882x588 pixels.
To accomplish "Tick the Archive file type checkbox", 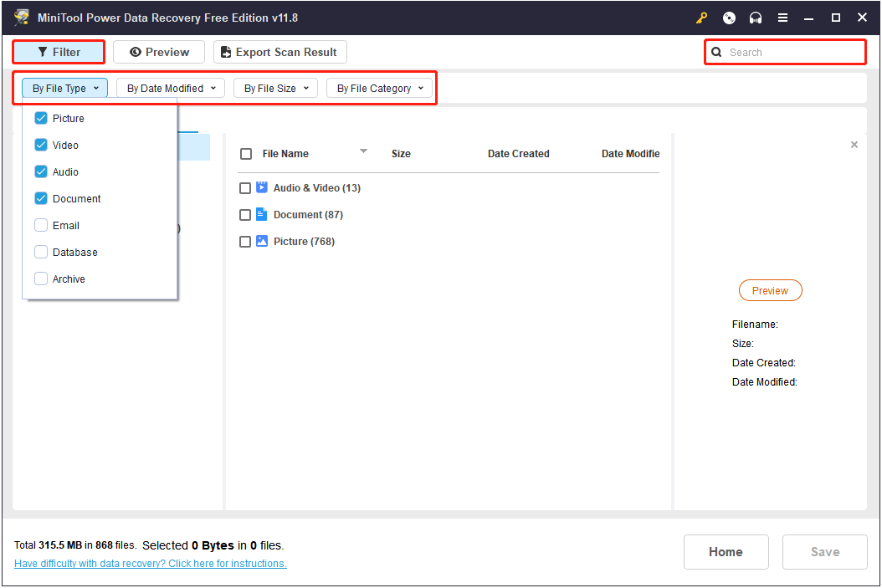I will click(41, 279).
